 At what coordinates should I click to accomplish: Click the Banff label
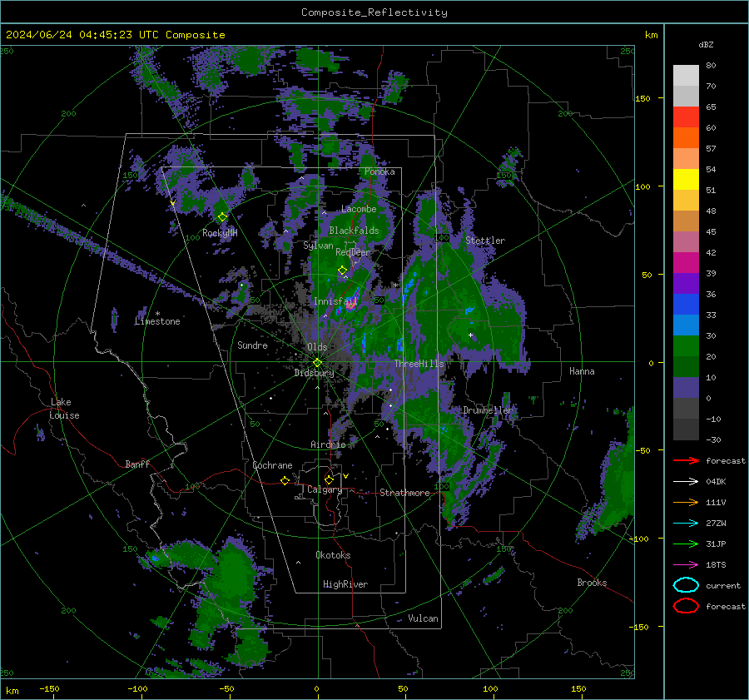(137, 464)
